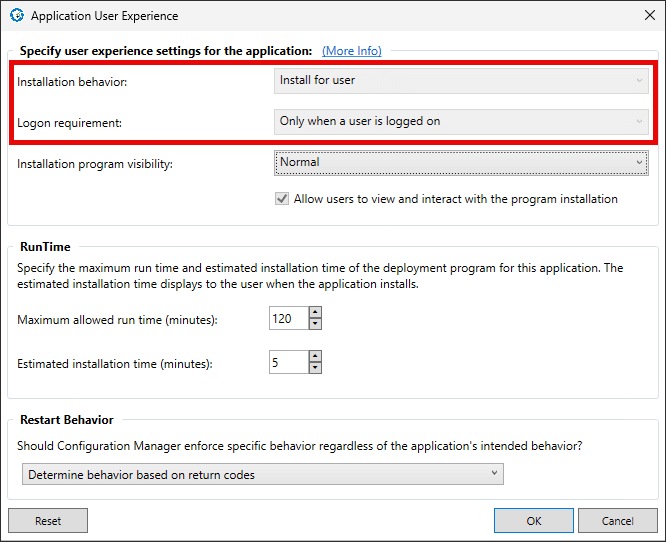Click the Normal visibility dropdown chevron
Image resolution: width=666 pixels, height=542 pixels.
pos(640,162)
